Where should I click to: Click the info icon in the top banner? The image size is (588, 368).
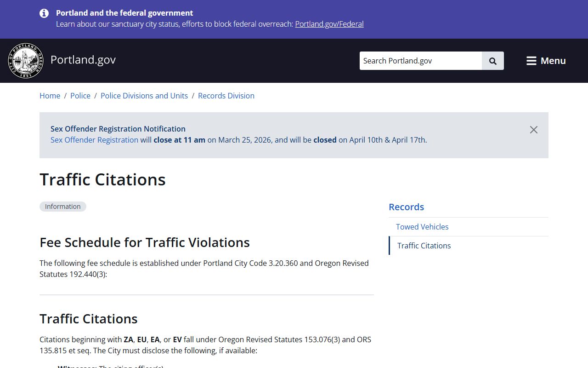click(44, 13)
